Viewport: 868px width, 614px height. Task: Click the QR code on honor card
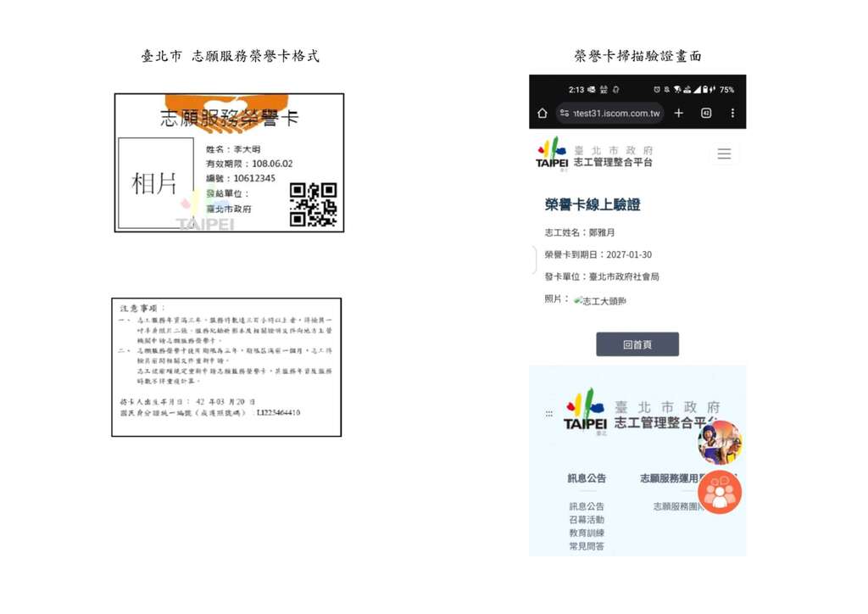(x=313, y=204)
